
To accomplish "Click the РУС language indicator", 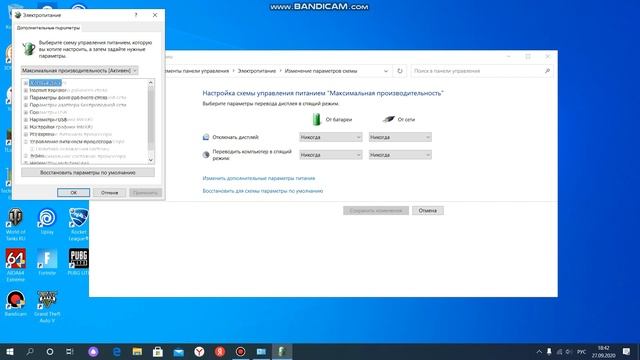I will tap(582, 351).
